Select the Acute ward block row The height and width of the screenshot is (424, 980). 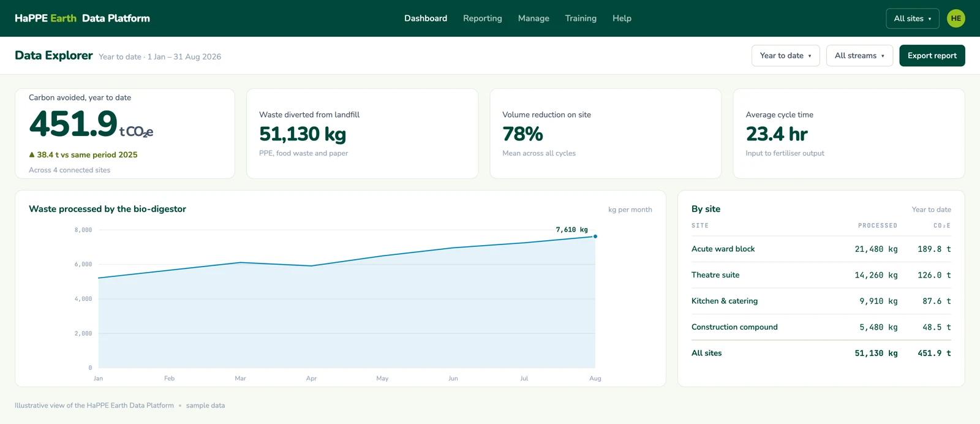[821, 249]
